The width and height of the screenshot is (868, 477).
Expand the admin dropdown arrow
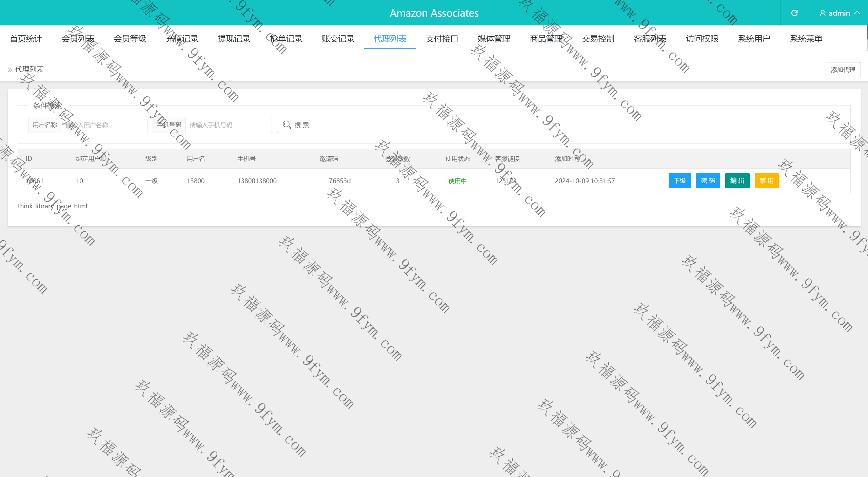[x=857, y=13]
